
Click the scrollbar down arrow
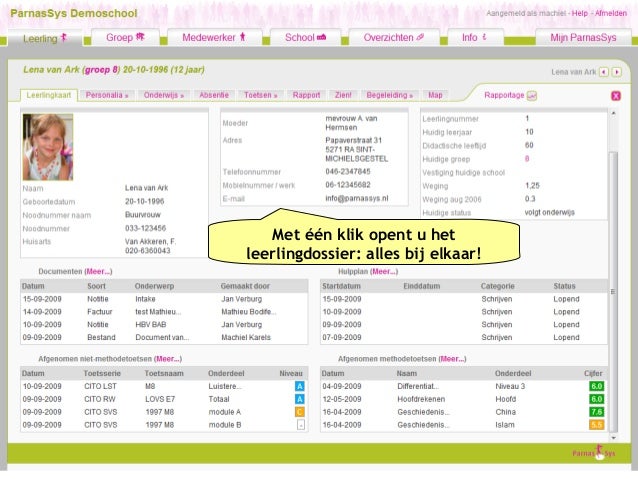coord(614,438)
